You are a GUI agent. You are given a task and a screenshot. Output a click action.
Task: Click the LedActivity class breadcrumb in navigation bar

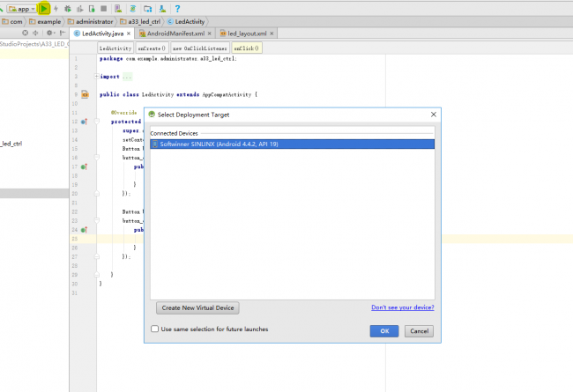(x=186, y=21)
